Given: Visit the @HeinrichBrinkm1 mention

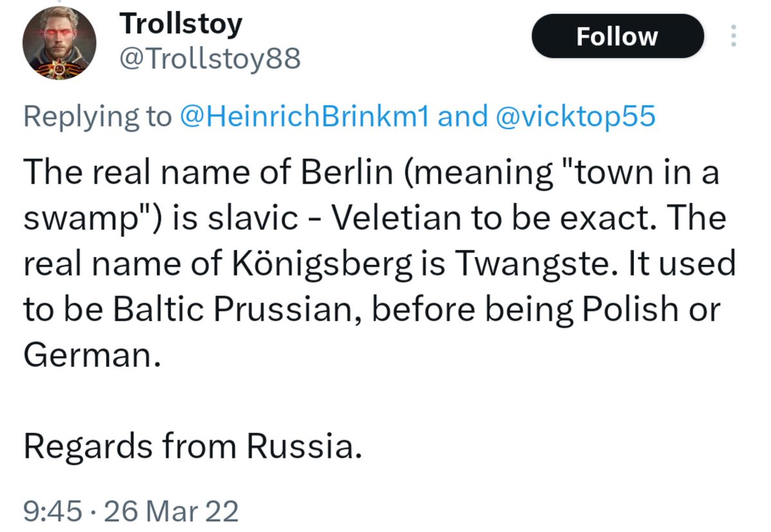Looking at the screenshot, I should coord(305,116).
